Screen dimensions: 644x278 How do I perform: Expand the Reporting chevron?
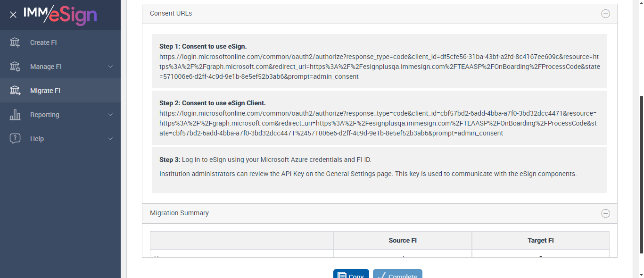coord(110,115)
